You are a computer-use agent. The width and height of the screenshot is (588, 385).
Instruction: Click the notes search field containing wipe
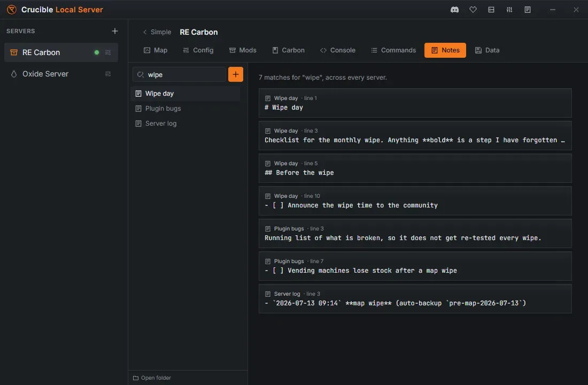pyautogui.click(x=179, y=74)
